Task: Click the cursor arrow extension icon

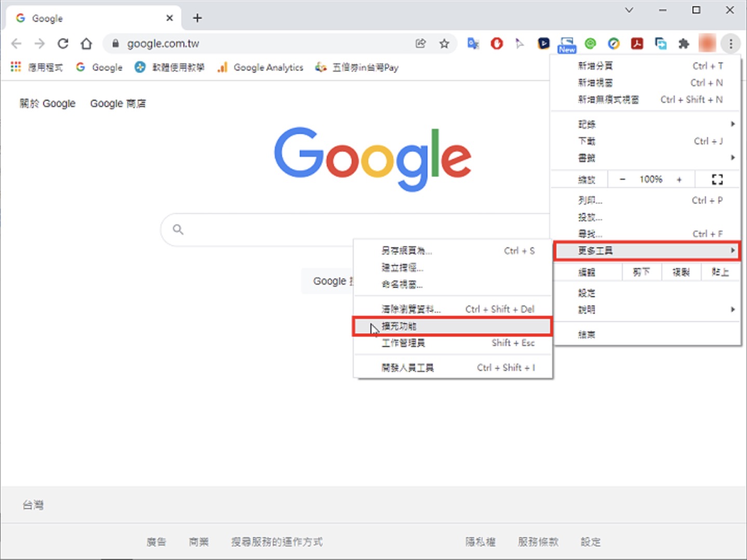Action: point(519,44)
